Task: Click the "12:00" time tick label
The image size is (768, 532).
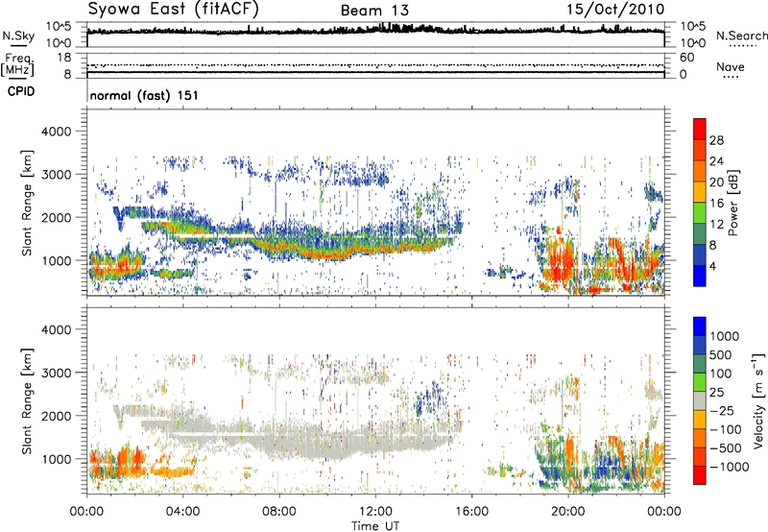Action: tap(375, 512)
